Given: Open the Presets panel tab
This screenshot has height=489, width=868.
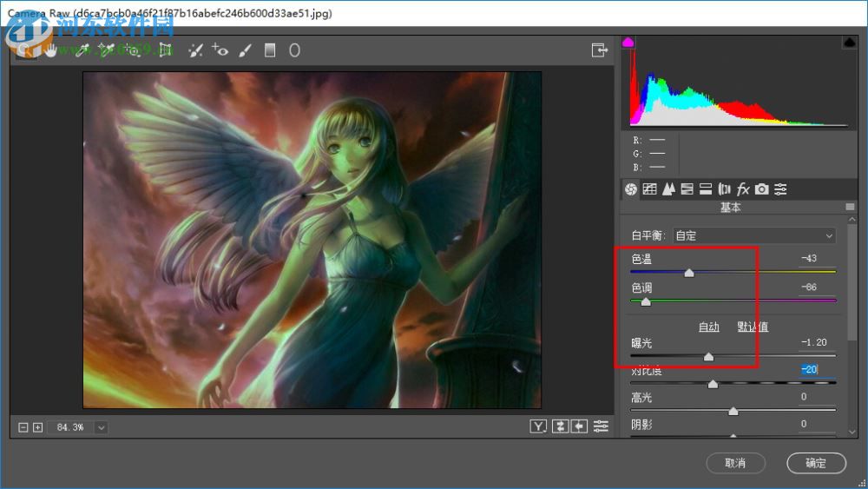Looking at the screenshot, I should [x=780, y=189].
